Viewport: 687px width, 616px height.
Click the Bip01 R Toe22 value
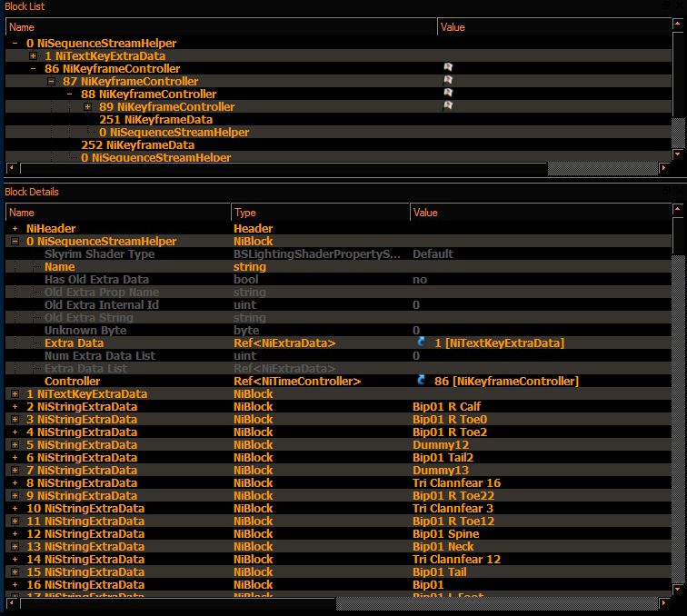453,495
